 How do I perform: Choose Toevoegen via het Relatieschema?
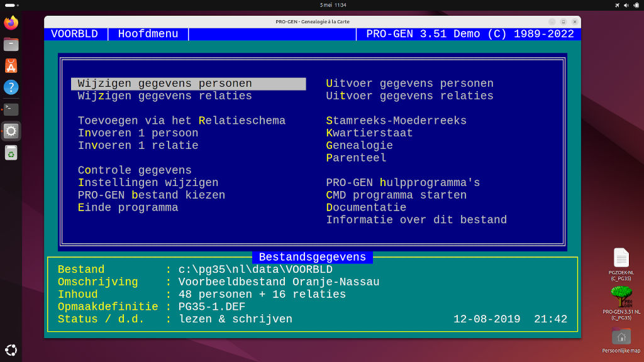click(182, 121)
